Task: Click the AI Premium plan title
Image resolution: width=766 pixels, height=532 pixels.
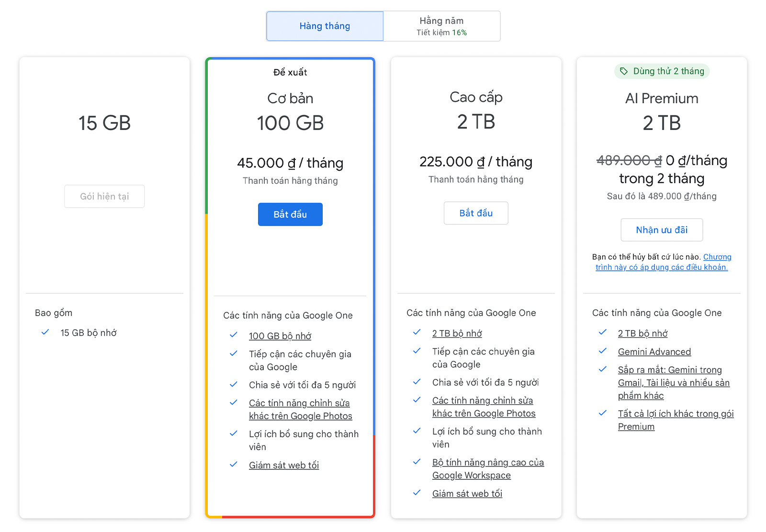Action: pos(662,99)
